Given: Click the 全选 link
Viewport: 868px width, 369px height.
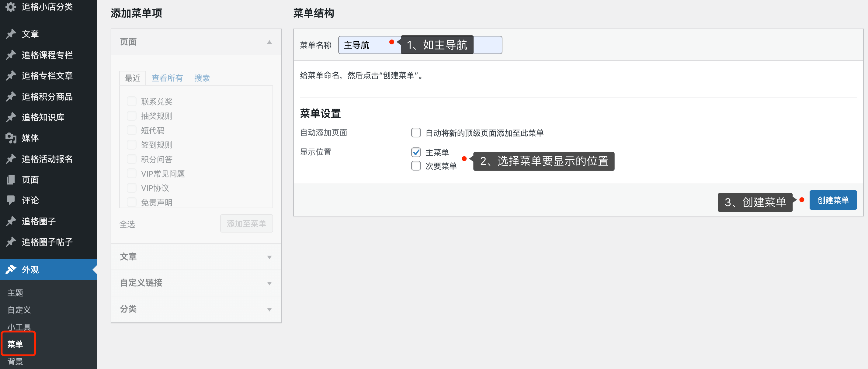Looking at the screenshot, I should click(x=127, y=224).
